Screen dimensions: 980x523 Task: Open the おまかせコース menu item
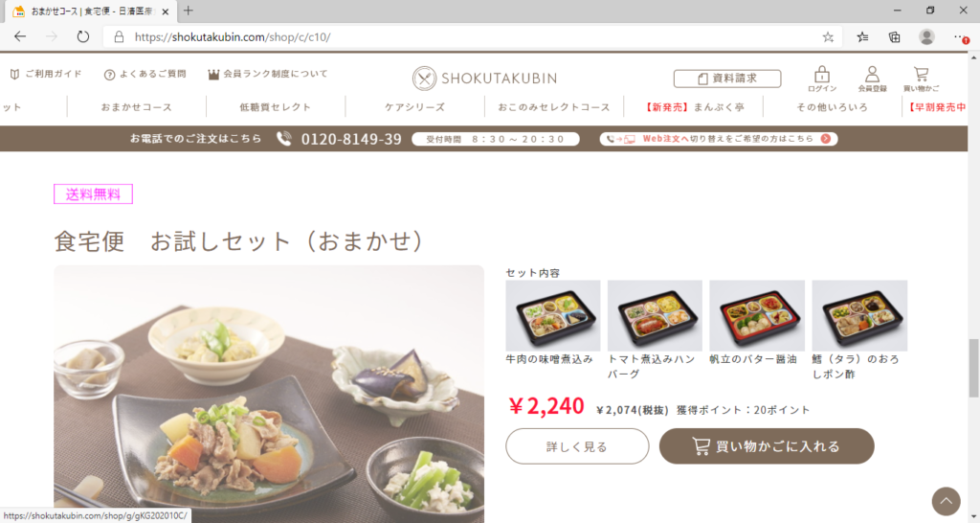[x=136, y=107]
